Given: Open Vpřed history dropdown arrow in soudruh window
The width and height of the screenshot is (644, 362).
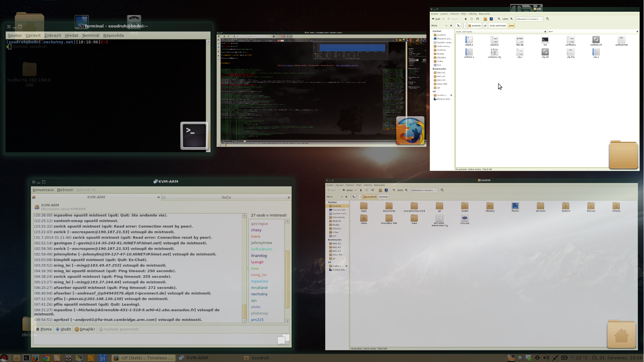Looking at the screenshot, I should click(x=355, y=190).
